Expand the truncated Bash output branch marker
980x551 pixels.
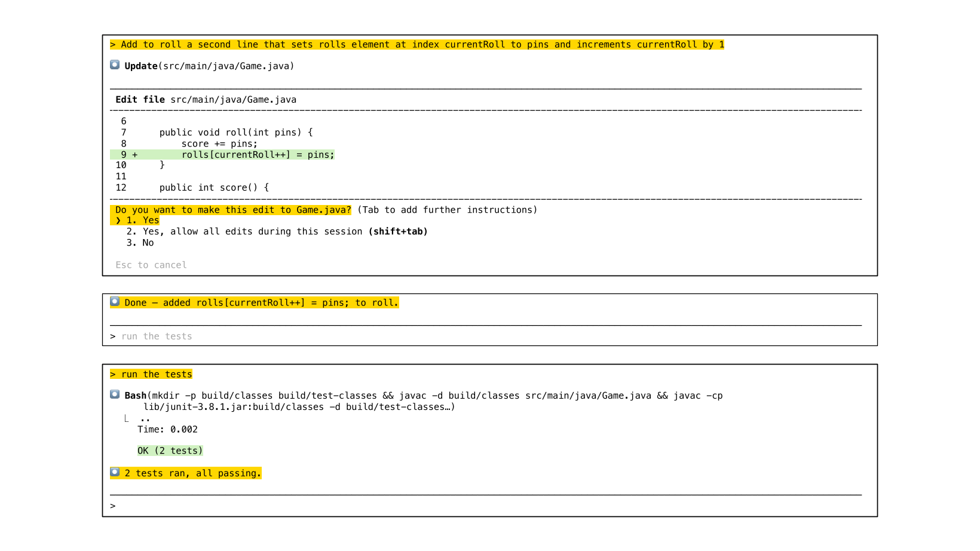pyautogui.click(x=126, y=418)
